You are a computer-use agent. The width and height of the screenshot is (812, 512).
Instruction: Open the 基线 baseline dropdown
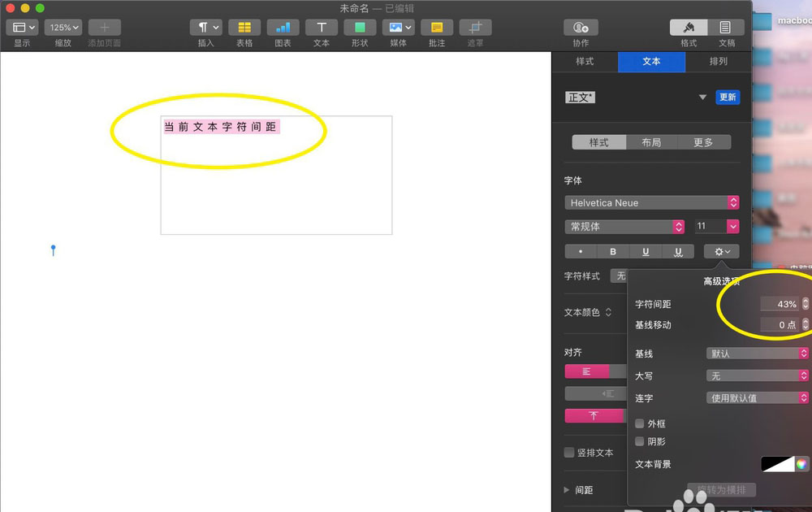(x=757, y=354)
